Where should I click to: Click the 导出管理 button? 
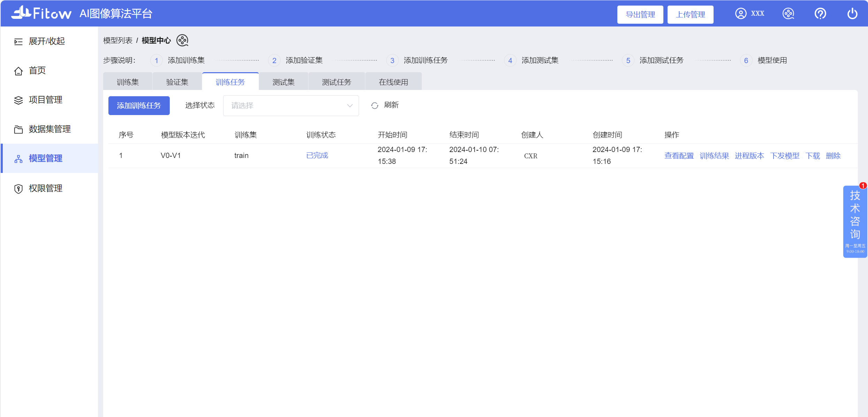click(x=640, y=15)
